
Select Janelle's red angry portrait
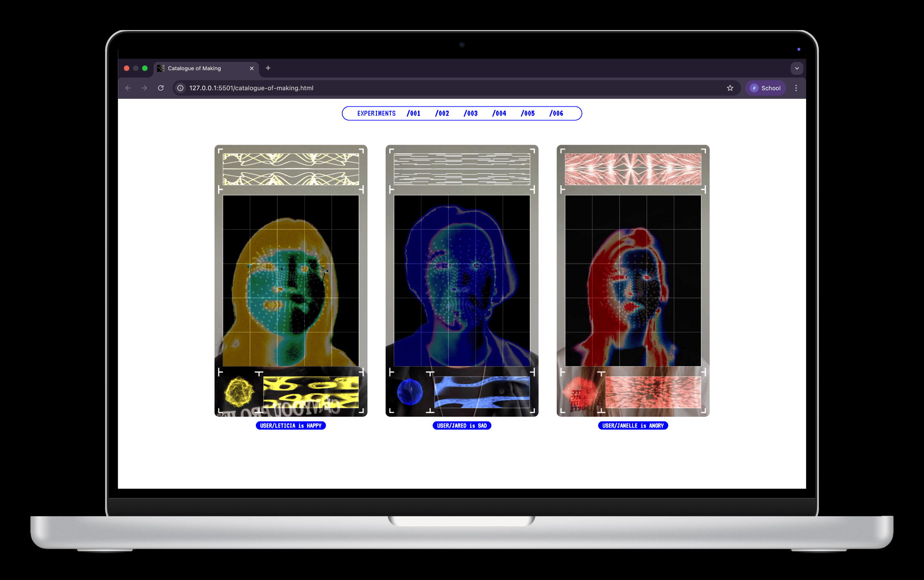coord(633,281)
